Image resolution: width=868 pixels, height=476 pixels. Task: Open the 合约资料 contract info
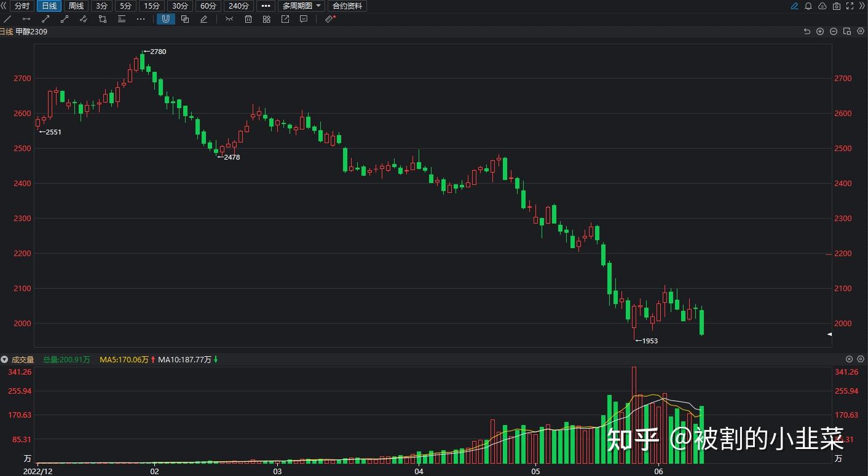click(x=347, y=6)
